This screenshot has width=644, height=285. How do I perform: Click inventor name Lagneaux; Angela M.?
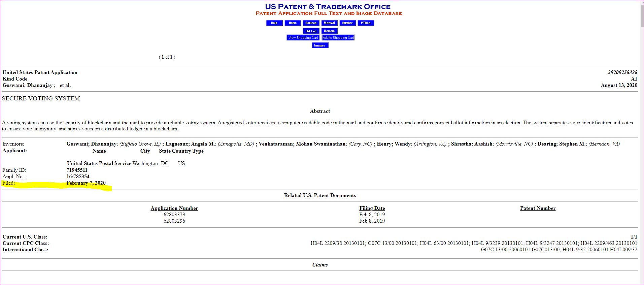190,144
